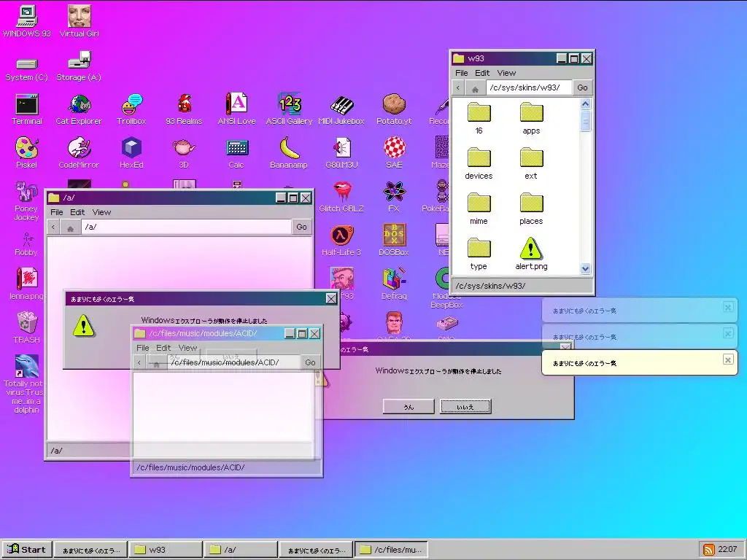This screenshot has height=560, width=747.
Task: Click Go button in /a/ window
Action: coord(301,227)
